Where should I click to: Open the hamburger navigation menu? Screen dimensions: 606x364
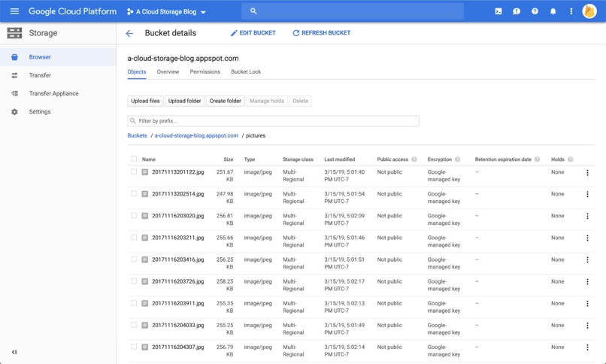click(14, 11)
